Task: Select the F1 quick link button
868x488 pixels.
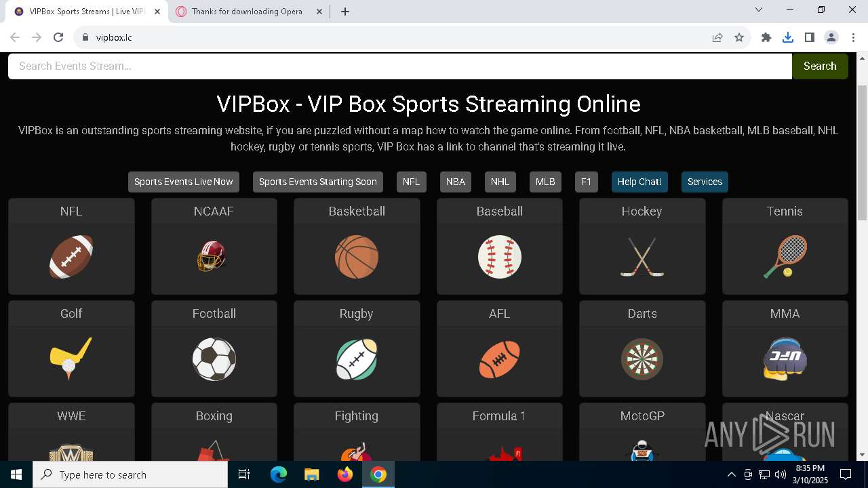Action: [x=587, y=182]
